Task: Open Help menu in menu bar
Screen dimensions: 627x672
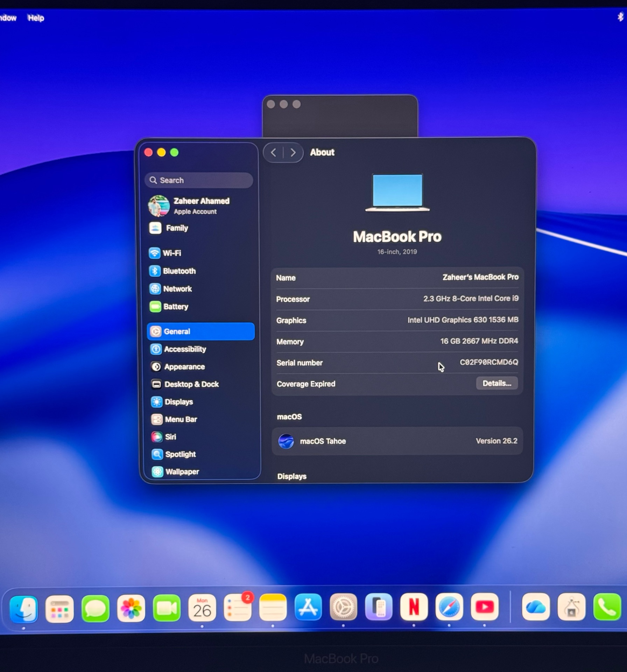Action: 36,18
